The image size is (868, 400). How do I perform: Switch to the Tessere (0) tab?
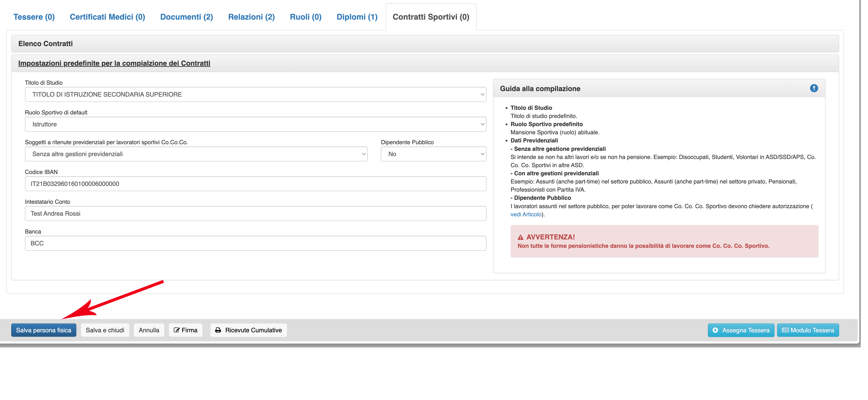coord(34,17)
